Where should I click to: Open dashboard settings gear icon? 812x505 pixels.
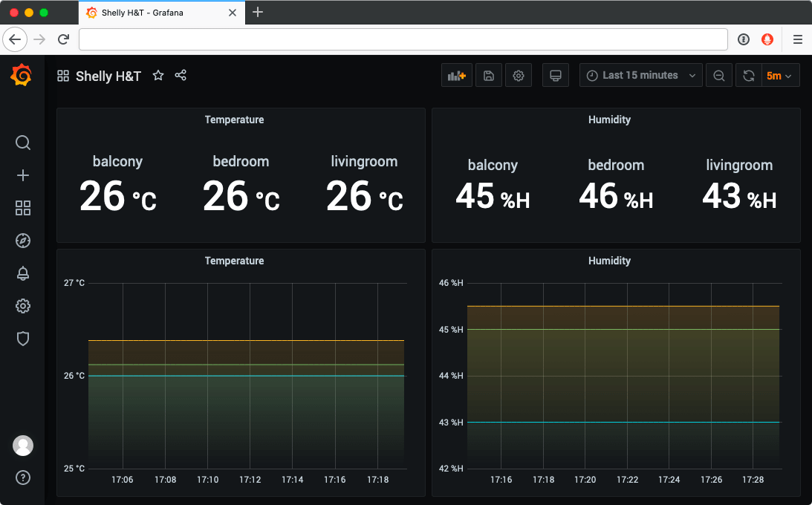tap(518, 75)
